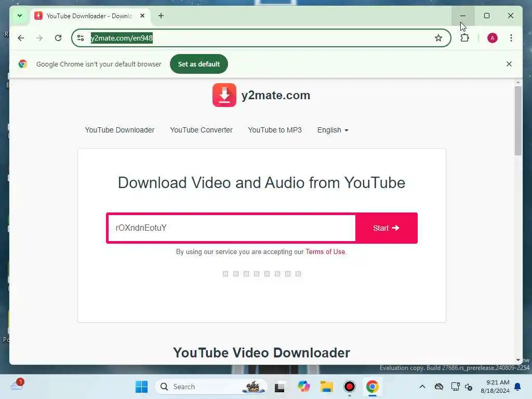Click the video URL input field

pos(232,228)
